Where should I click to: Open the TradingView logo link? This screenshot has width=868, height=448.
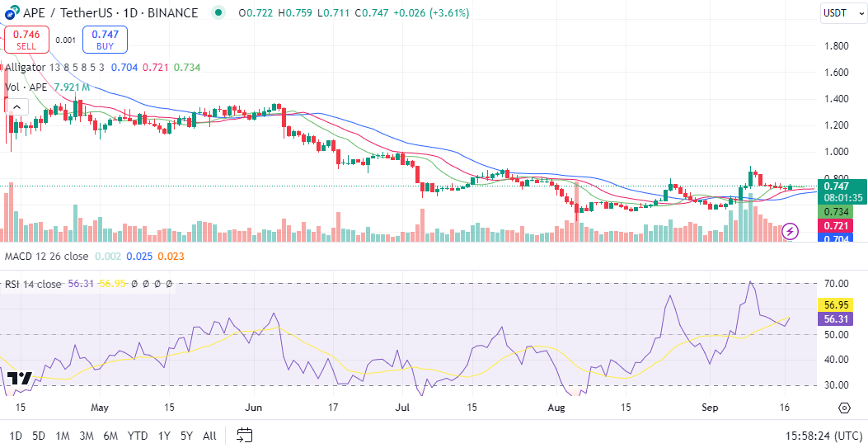pos(20,378)
